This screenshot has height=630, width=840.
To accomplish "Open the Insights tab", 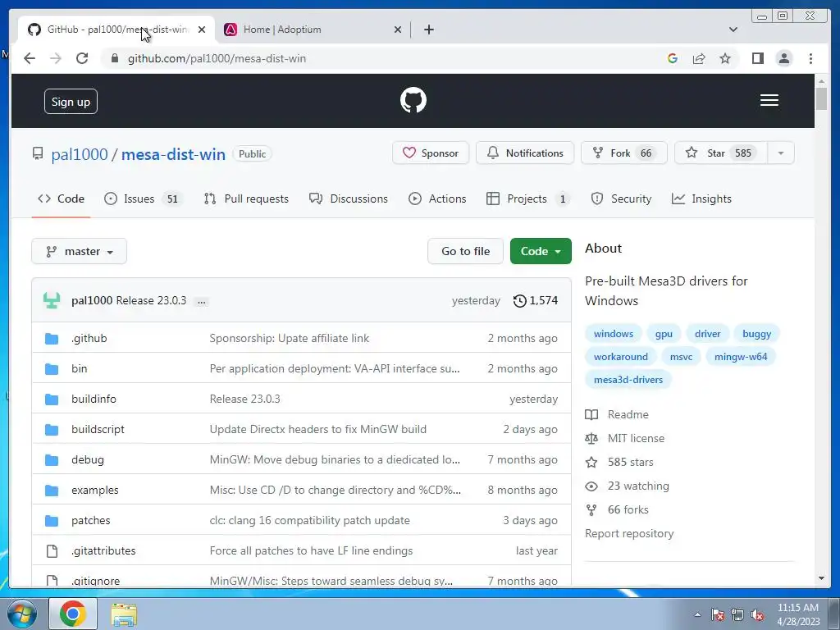I will 701,199.
